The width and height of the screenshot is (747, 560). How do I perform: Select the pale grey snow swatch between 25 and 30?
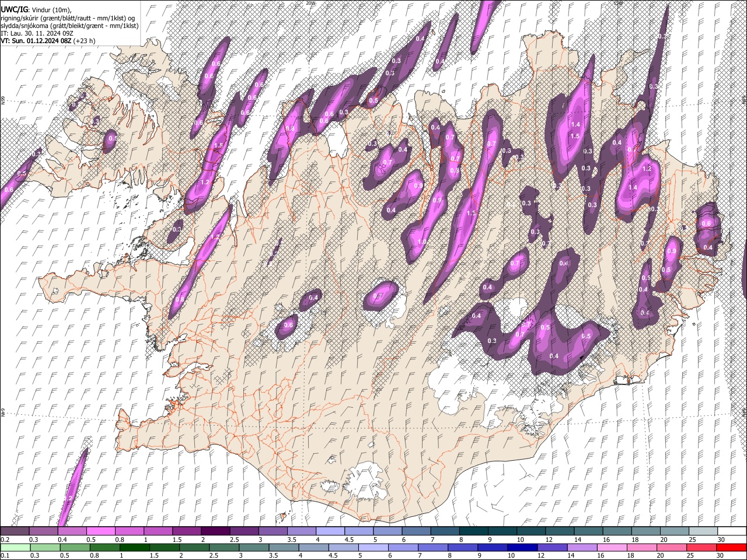[x=703, y=531]
